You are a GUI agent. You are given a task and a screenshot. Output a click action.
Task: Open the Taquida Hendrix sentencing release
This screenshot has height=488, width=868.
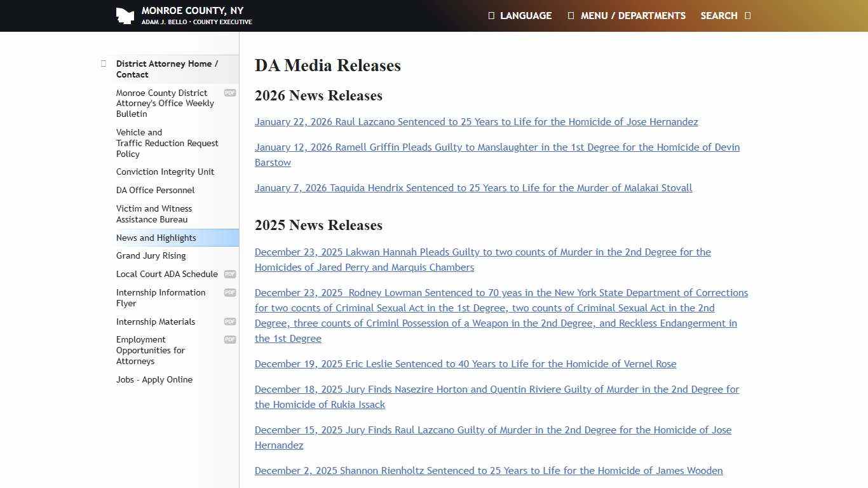(x=473, y=188)
